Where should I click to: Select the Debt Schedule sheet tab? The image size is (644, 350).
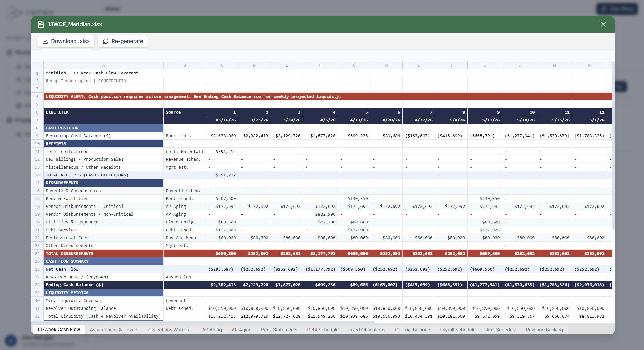[323, 330]
